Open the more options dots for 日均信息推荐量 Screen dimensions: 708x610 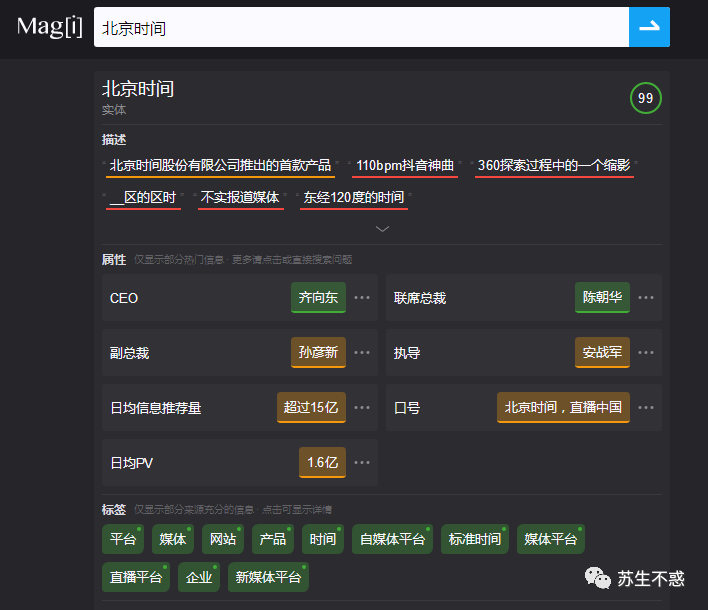click(362, 408)
